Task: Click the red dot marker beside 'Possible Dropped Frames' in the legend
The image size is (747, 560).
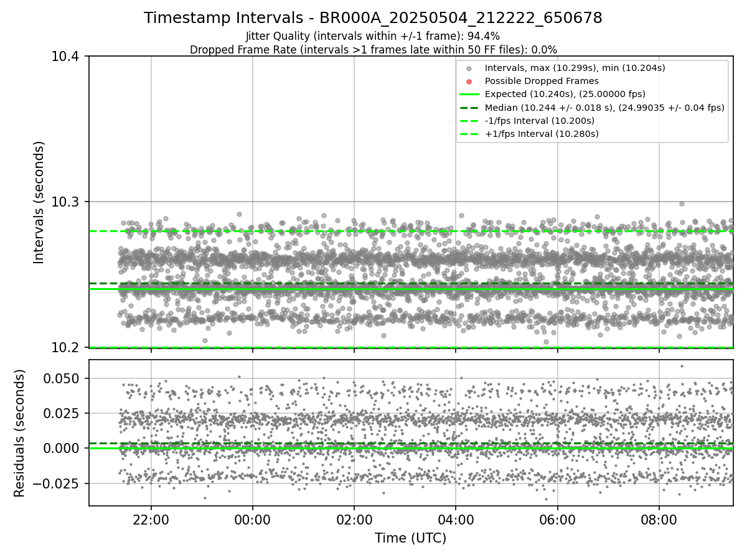Action: (x=469, y=82)
